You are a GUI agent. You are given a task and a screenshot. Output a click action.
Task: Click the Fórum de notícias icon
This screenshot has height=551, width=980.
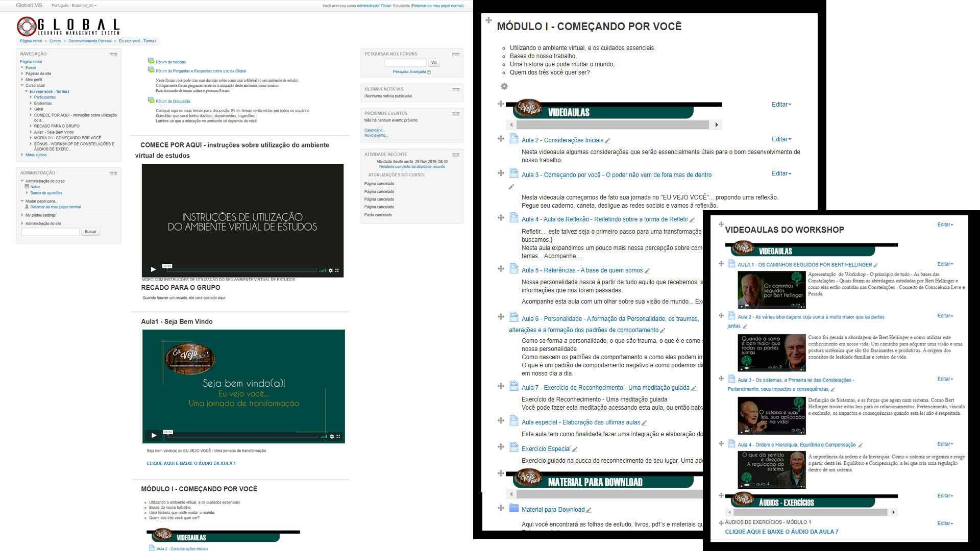(x=151, y=61)
